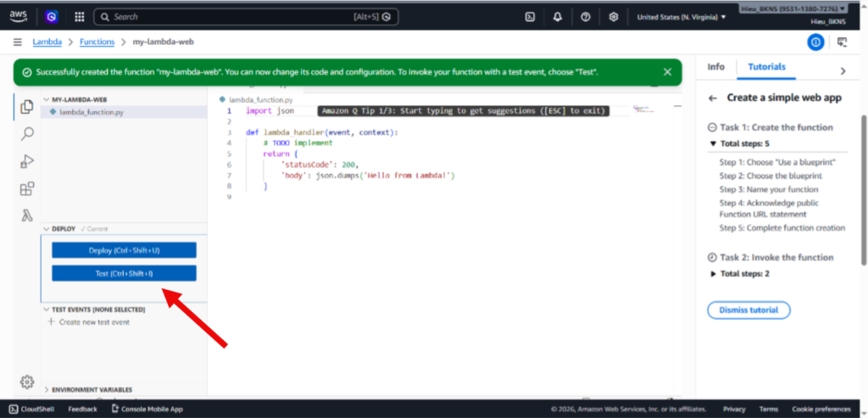
Task: Click the blue info panel icon
Action: point(815,42)
